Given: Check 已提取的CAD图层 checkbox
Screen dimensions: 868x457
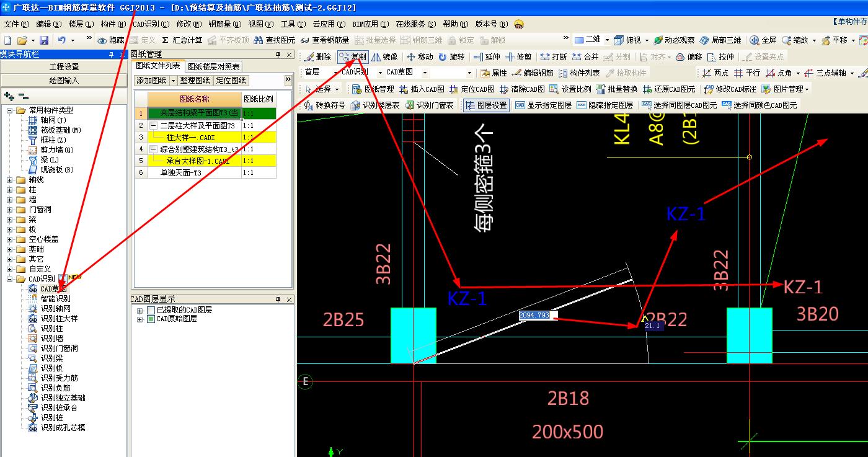Looking at the screenshot, I should (151, 309).
